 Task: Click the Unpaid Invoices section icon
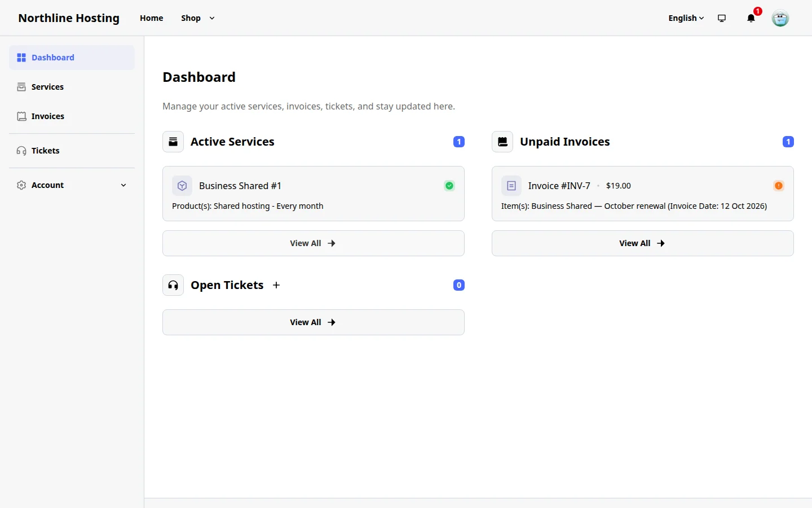(x=502, y=142)
